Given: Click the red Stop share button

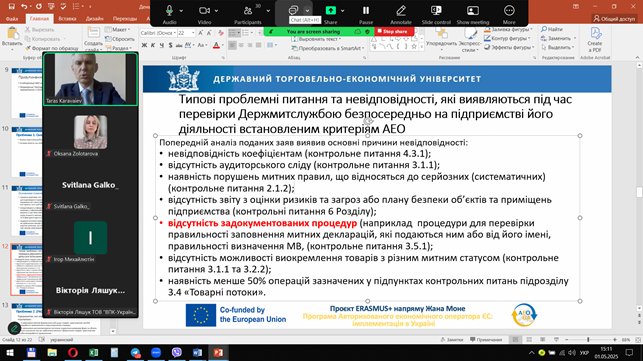Looking at the screenshot, I should [393, 32].
